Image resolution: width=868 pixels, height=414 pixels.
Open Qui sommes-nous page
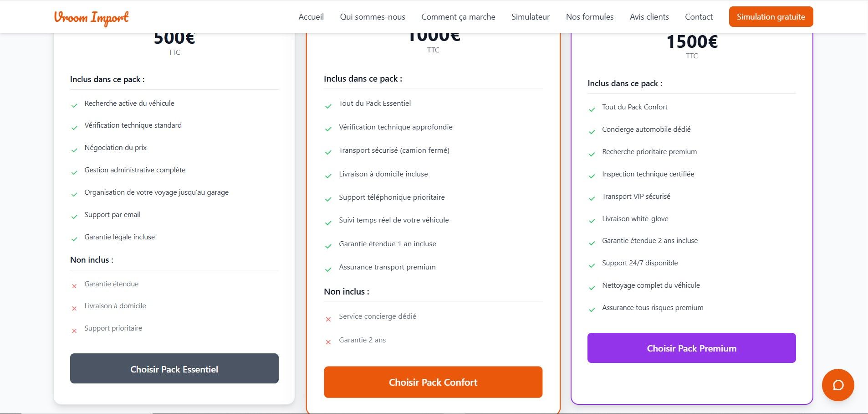(373, 17)
